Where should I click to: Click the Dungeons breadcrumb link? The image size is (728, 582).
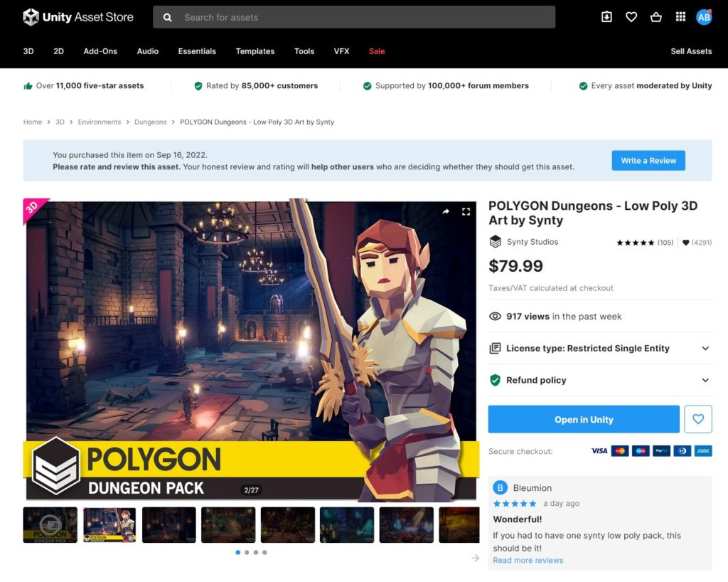point(150,122)
